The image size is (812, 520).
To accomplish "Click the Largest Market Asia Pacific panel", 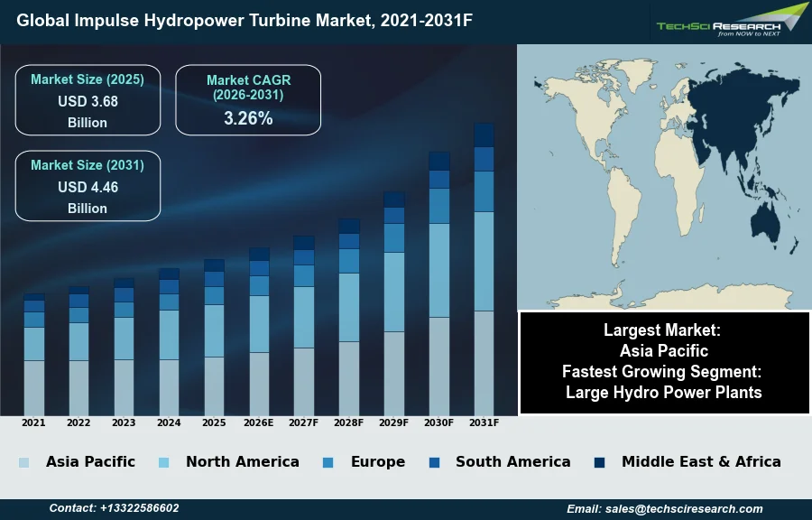I will (x=664, y=340).
